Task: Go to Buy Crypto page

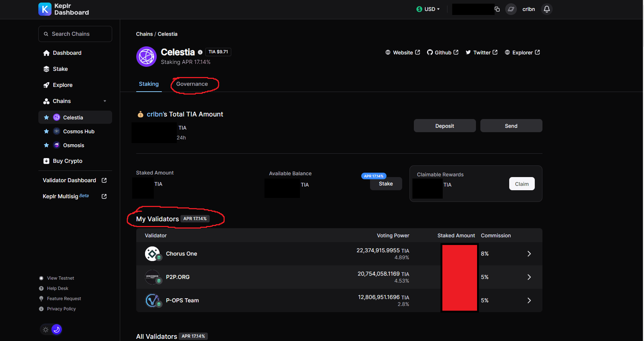Action: pos(68,161)
